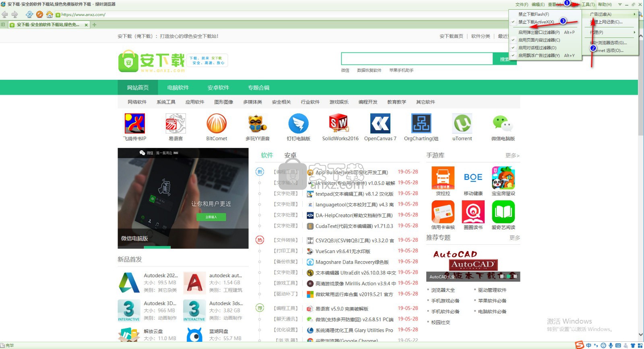Open the 信用卡审核 app icon
Image resolution: width=644 pixels, height=349 pixels.
(443, 212)
